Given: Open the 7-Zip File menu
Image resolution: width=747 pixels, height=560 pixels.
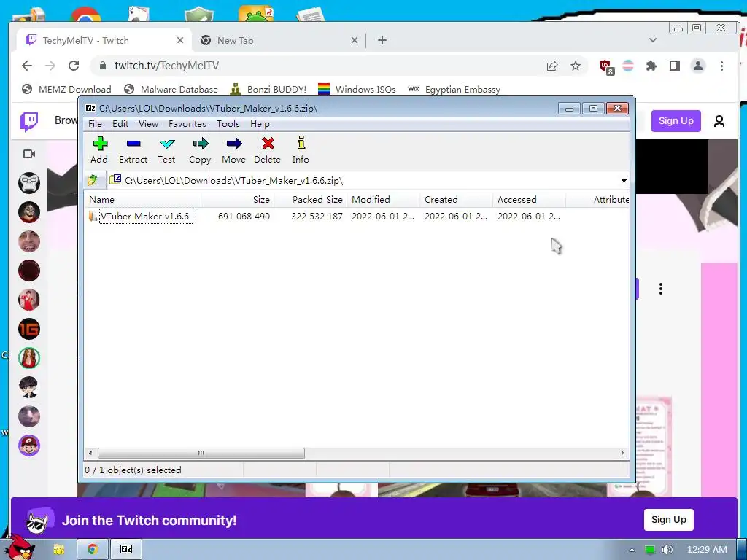Looking at the screenshot, I should tap(95, 124).
